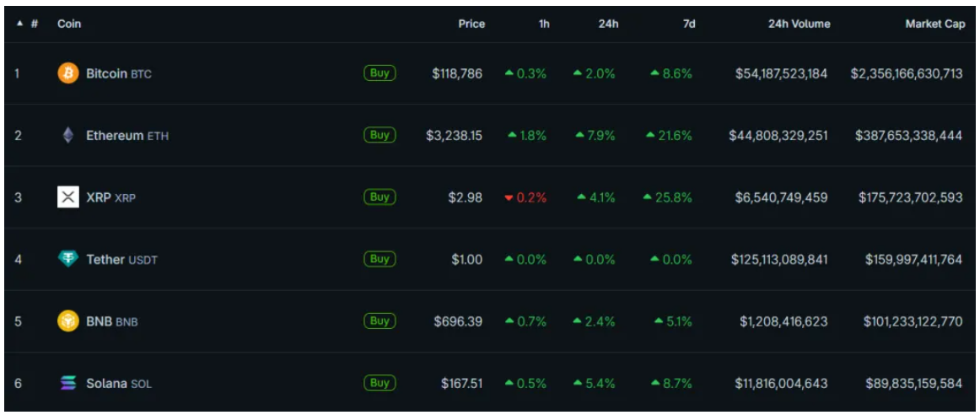The width and height of the screenshot is (980, 415).
Task: Open the Solana SOL coin link
Action: (118, 383)
